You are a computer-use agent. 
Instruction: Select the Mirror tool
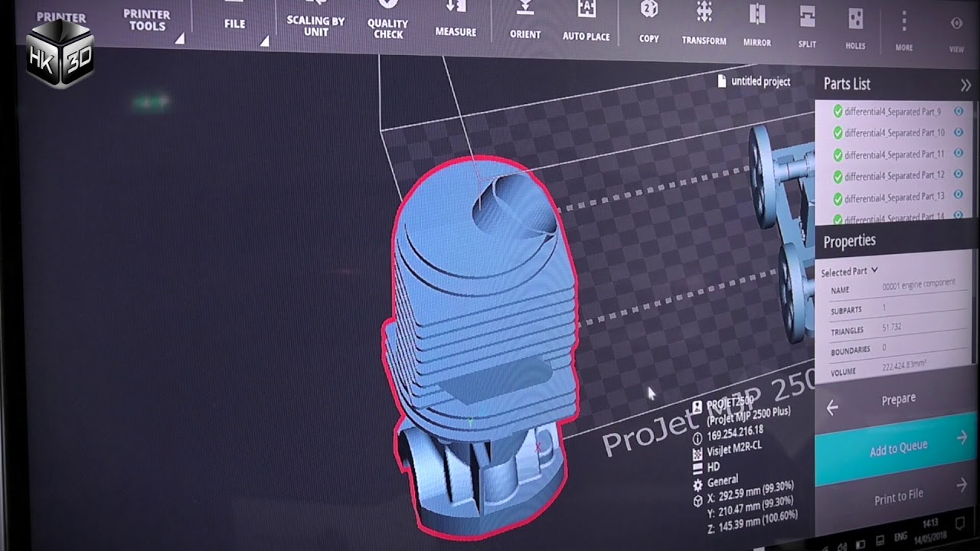tap(757, 24)
